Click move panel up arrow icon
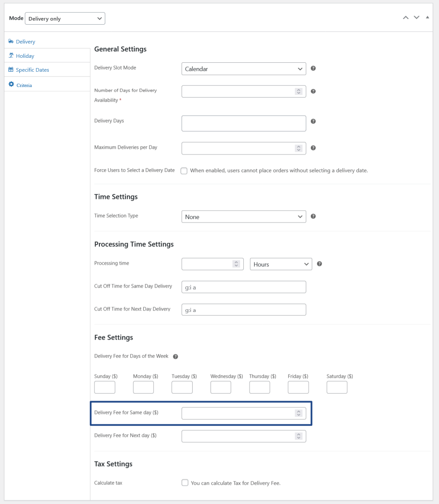439x504 pixels. coord(406,17)
